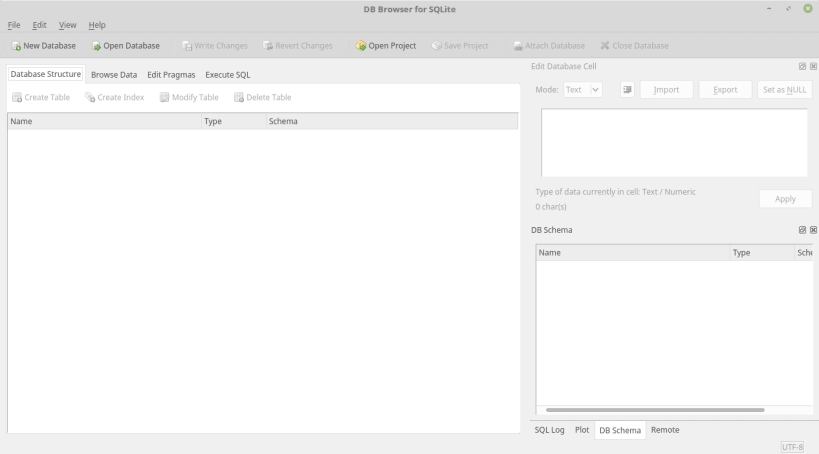Select the DB Schema bottom tab

point(620,430)
